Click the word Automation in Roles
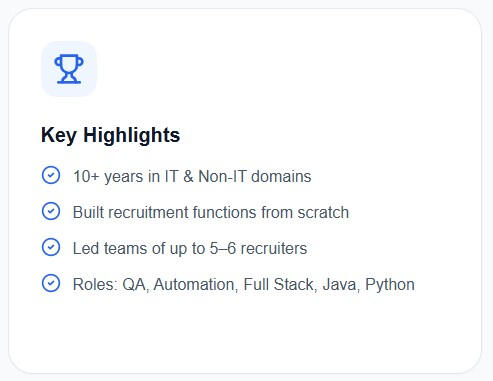This screenshot has width=493, height=381. pyautogui.click(x=194, y=285)
